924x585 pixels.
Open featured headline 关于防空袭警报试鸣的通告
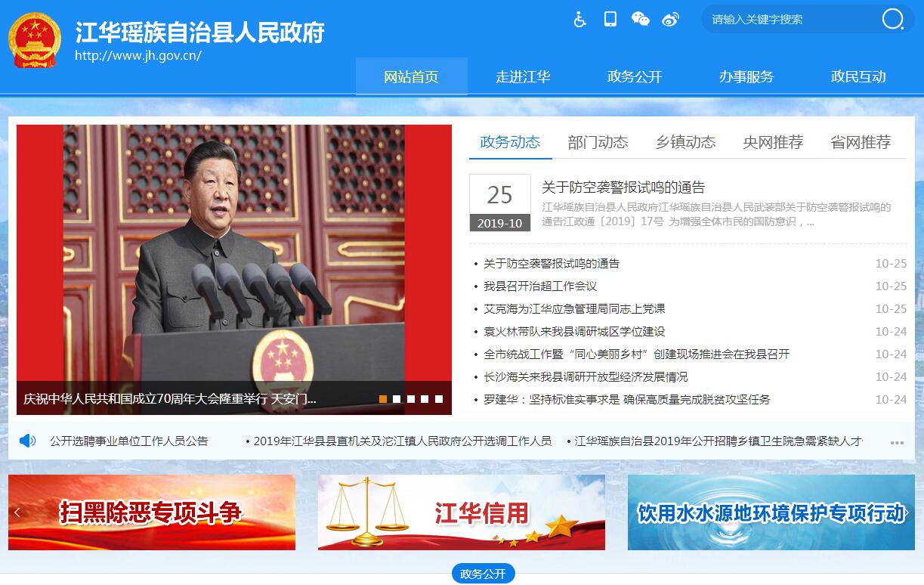623,187
